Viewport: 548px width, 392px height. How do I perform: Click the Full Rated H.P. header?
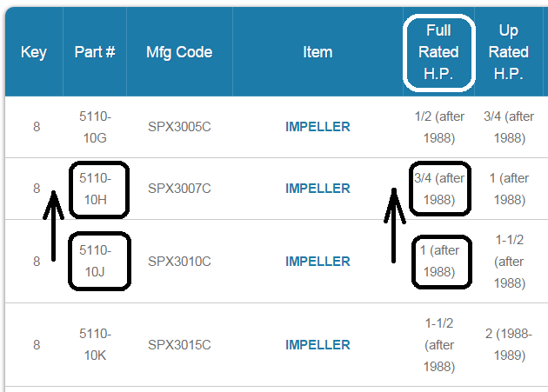point(438,52)
